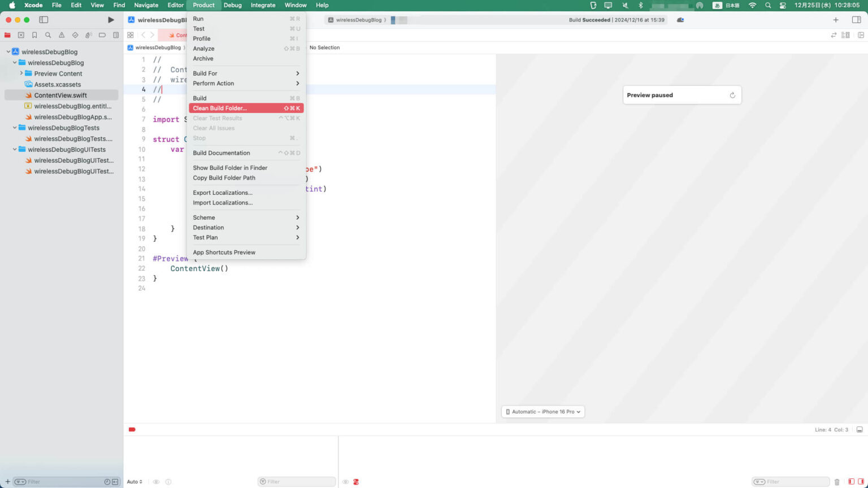The height and width of the screenshot is (488, 868).
Task: Expand the Preview Content folder
Action: 21,73
